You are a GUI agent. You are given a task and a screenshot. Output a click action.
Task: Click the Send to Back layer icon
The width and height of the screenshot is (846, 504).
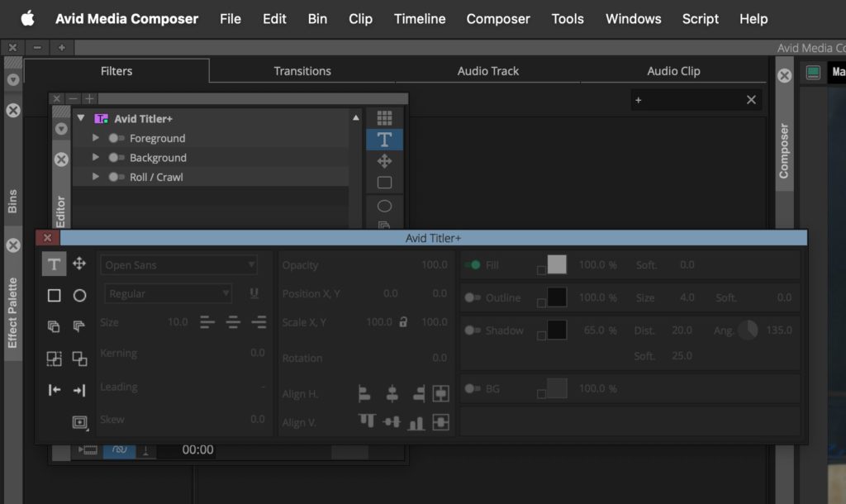pyautogui.click(x=78, y=326)
